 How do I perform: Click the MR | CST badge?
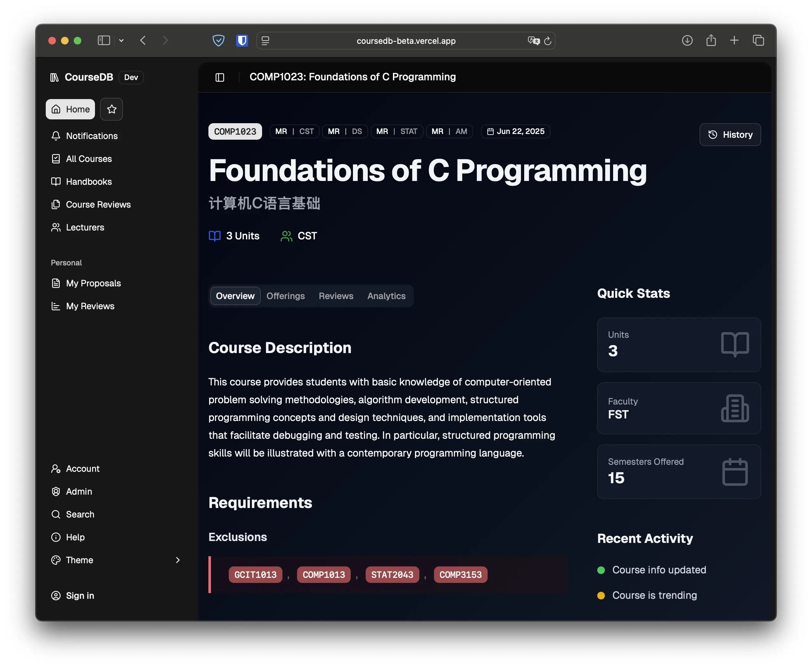294,131
